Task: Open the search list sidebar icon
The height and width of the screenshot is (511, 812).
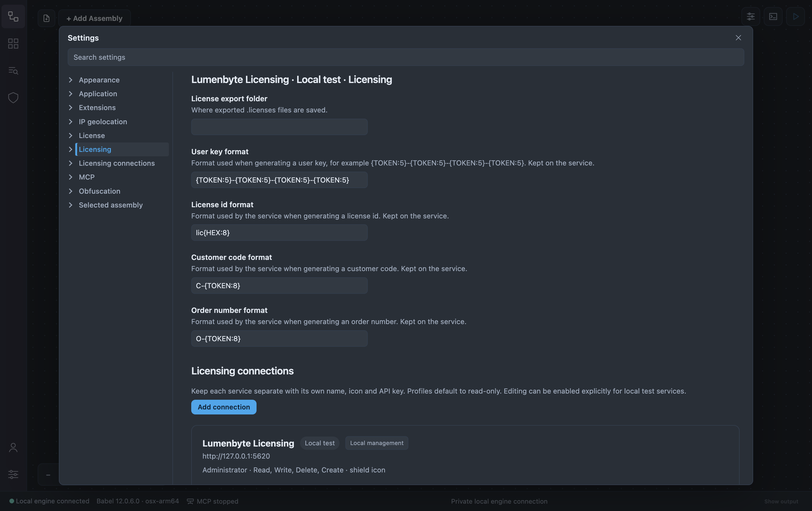Action: click(x=13, y=70)
